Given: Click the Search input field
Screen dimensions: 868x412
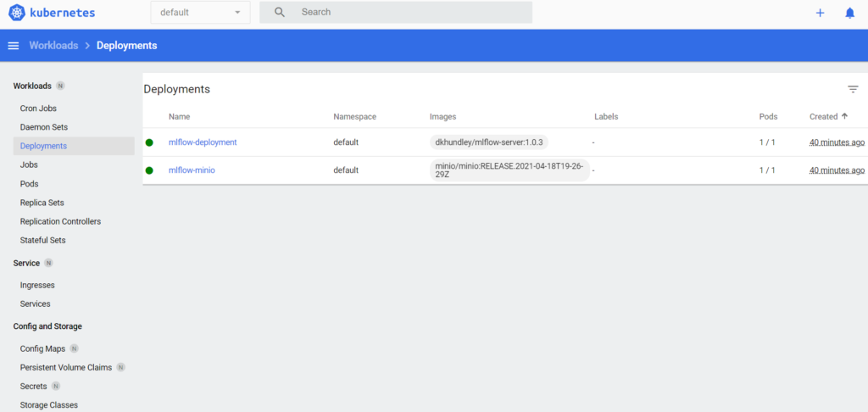Looking at the screenshot, I should click(x=396, y=12).
